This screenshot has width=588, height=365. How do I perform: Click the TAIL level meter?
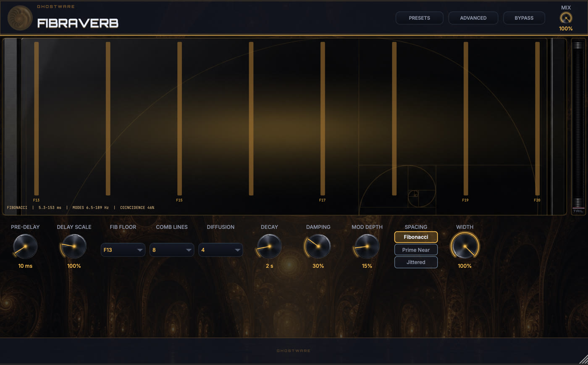pyautogui.click(x=578, y=124)
